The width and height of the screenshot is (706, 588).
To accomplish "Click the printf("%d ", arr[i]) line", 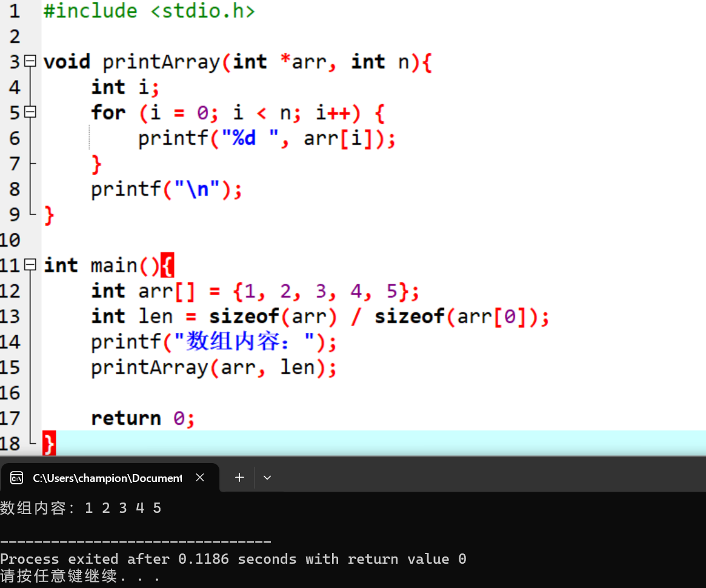I will [x=267, y=139].
